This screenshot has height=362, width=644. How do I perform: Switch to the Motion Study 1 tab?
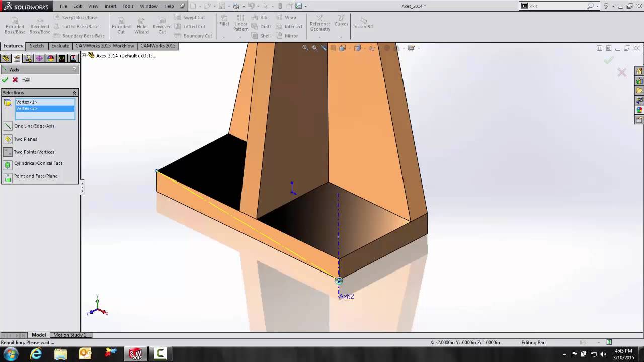click(x=69, y=335)
